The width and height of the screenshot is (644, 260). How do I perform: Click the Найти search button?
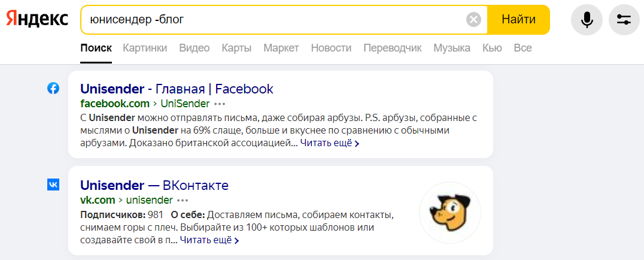pyautogui.click(x=518, y=19)
